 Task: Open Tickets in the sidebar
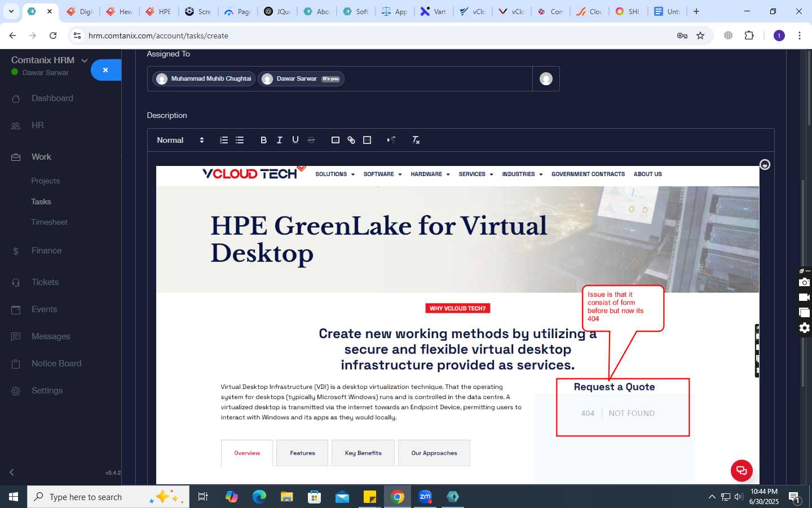[x=45, y=282]
